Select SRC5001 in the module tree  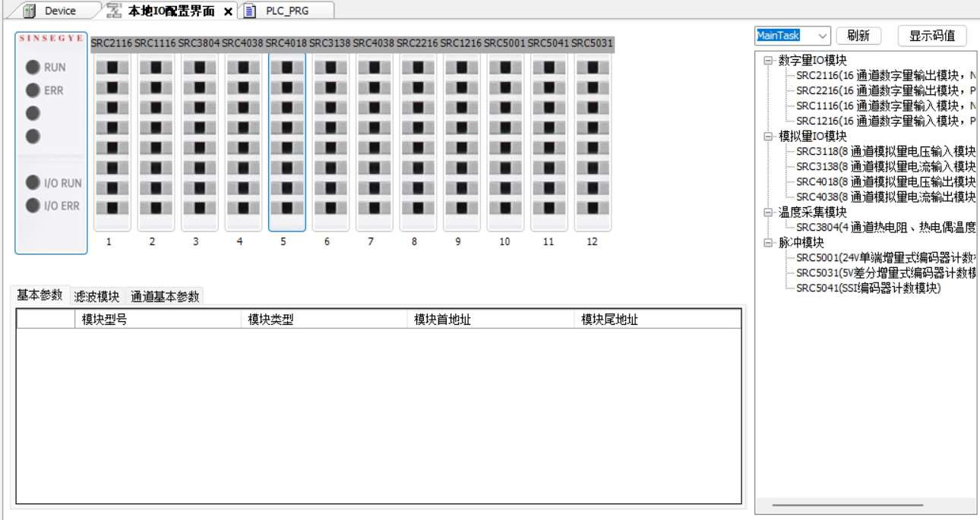click(886, 257)
